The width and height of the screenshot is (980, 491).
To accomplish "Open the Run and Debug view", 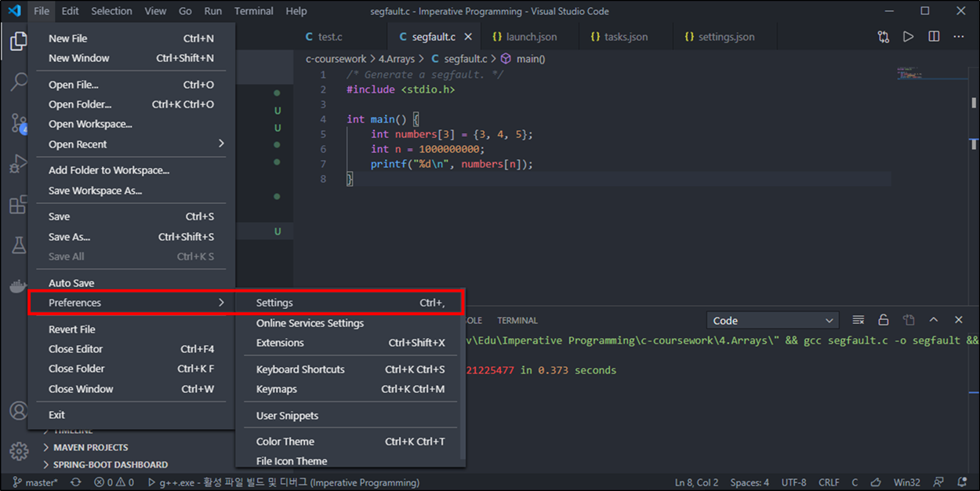I will (18, 164).
